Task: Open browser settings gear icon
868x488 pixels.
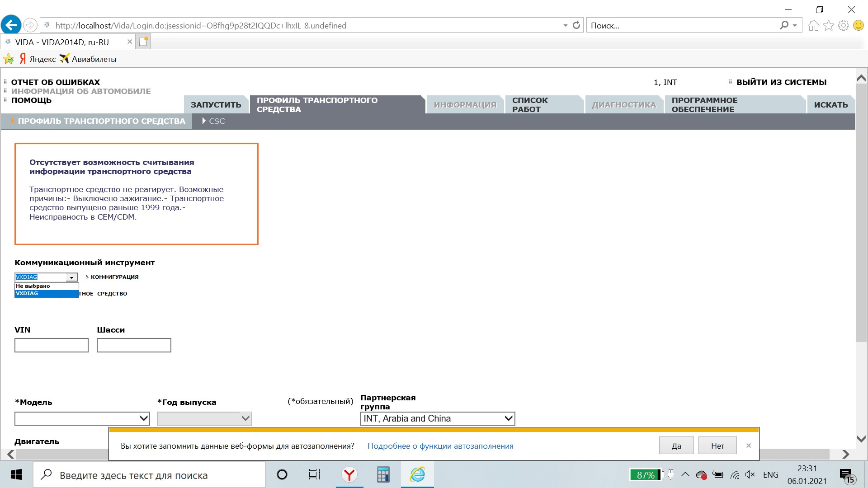Action: [843, 25]
